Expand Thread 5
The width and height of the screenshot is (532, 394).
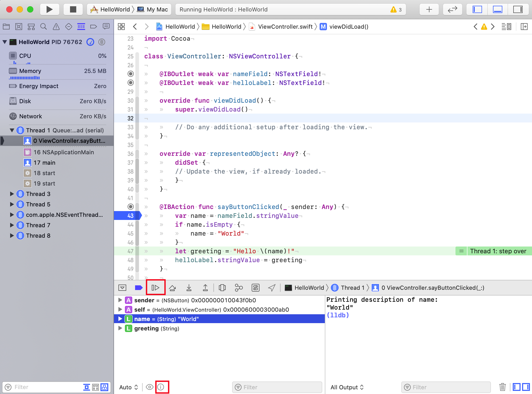click(12, 204)
